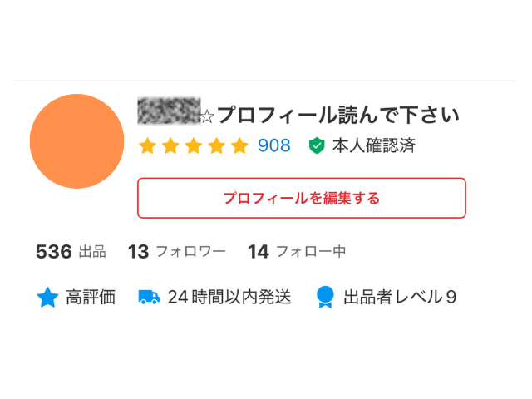Viewport: 532px width, 399px height.
Task: Click the 24時間以内発送 shipping badge text
Action: 229,297
